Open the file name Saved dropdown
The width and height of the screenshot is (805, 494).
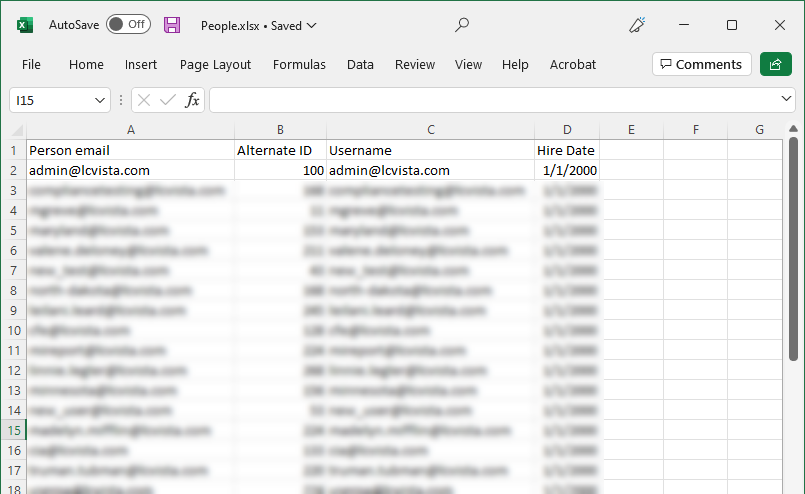pyautogui.click(x=311, y=25)
